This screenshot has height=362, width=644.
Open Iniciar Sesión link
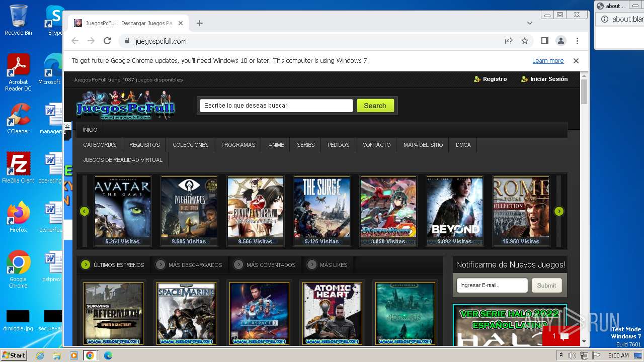(544, 79)
